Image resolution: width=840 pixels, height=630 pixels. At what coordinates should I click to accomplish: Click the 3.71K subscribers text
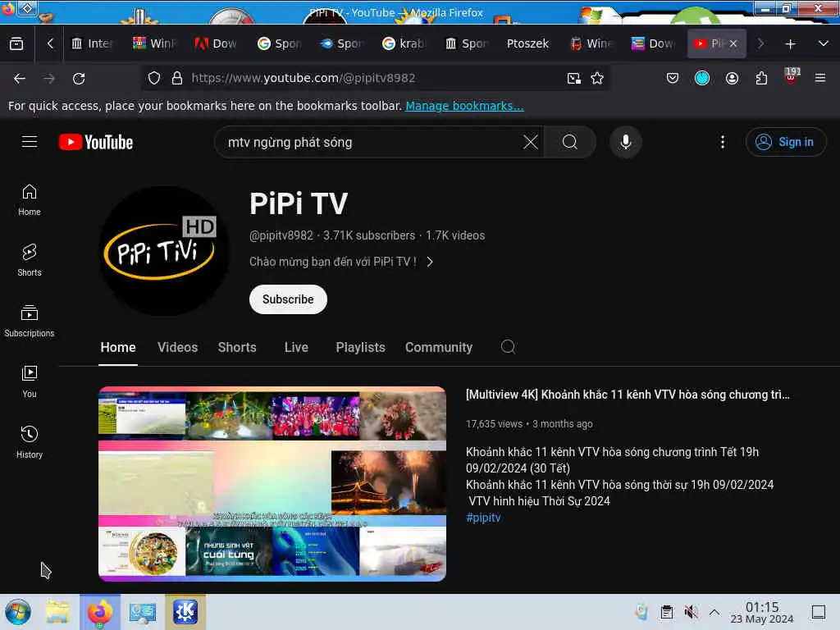(369, 235)
